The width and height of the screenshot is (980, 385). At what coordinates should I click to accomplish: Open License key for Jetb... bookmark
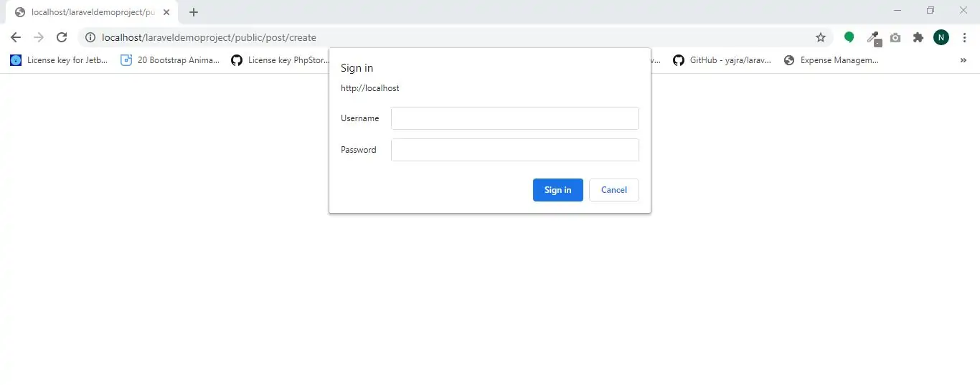(59, 60)
